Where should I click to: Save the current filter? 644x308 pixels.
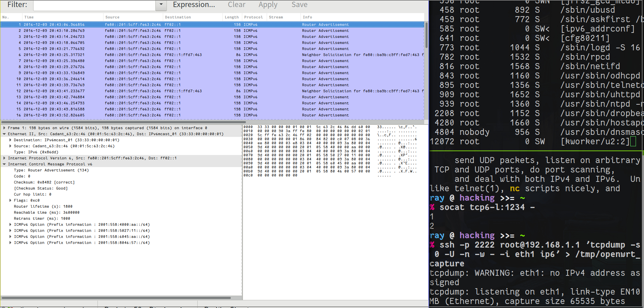point(299,5)
